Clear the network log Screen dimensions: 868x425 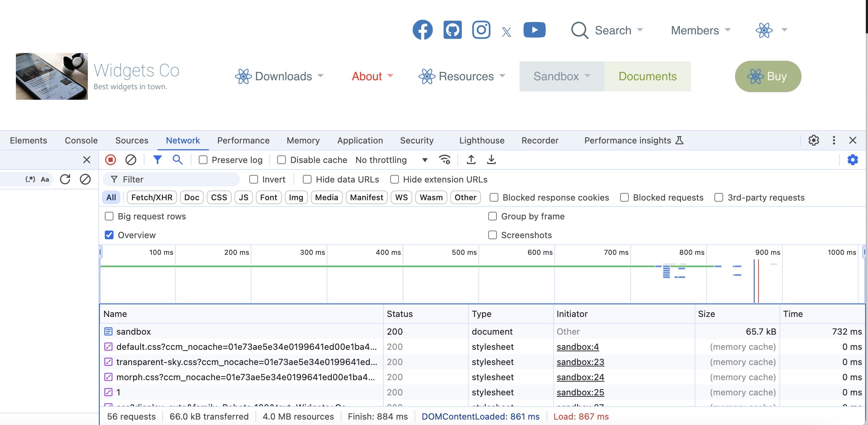(130, 160)
